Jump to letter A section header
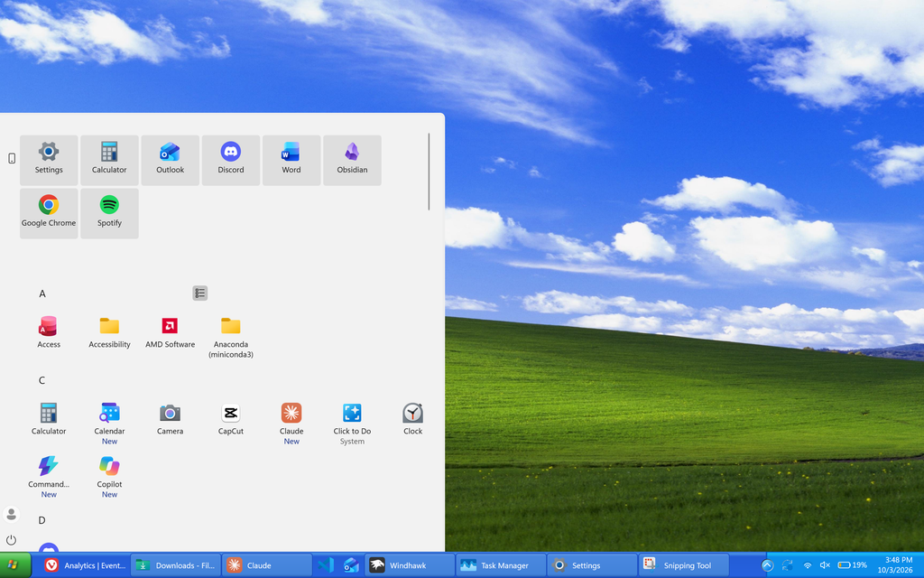Screen dimensions: 924x578 [x=42, y=294]
